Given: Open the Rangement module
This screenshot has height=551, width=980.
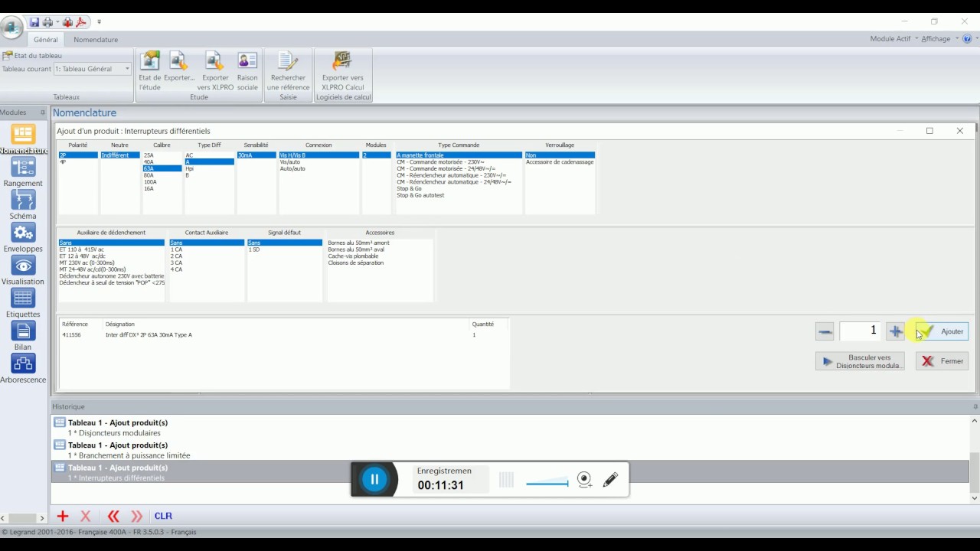Looking at the screenshot, I should [x=23, y=172].
